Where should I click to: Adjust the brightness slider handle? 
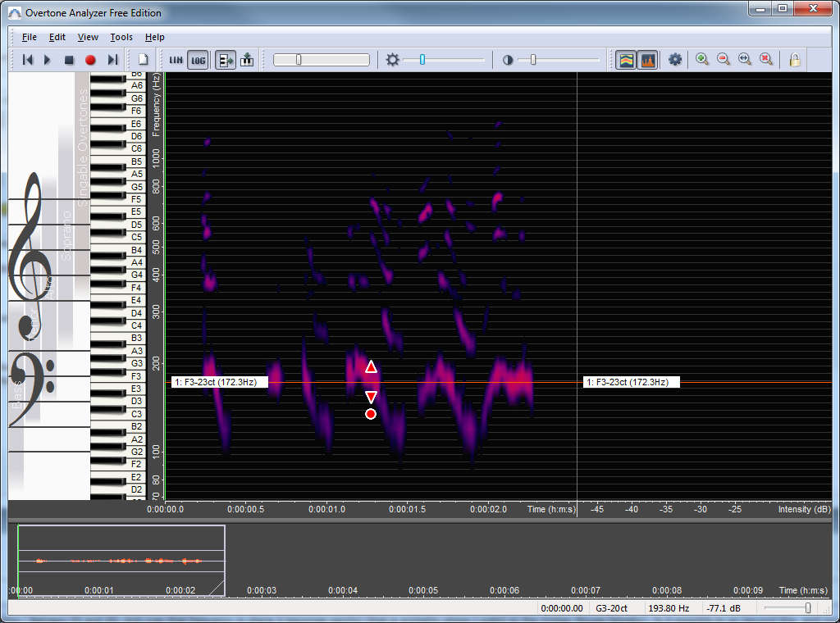(x=422, y=59)
